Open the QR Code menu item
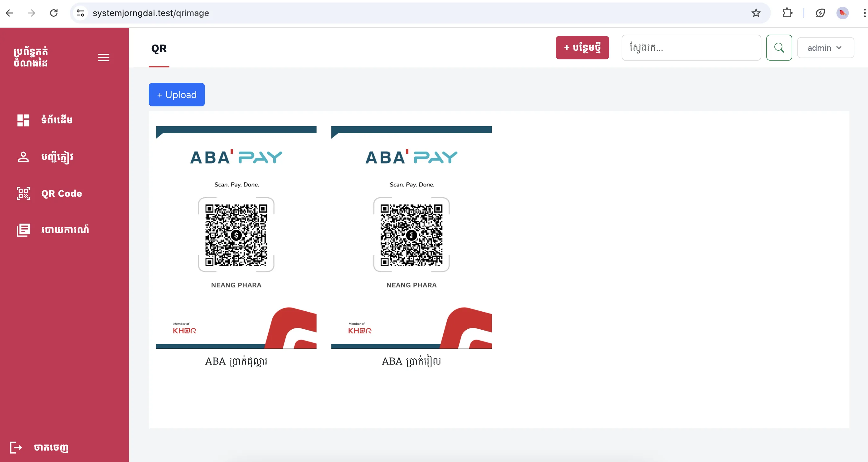The image size is (868, 462). pos(62,193)
